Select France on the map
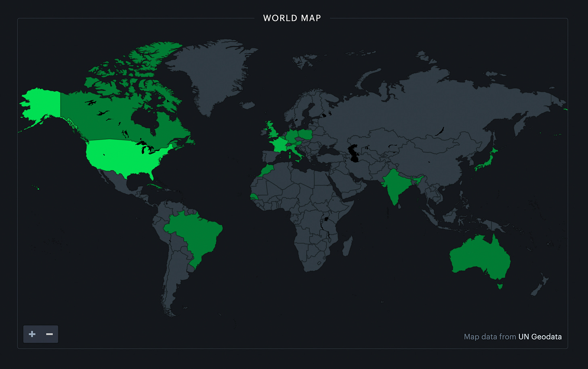 279,145
